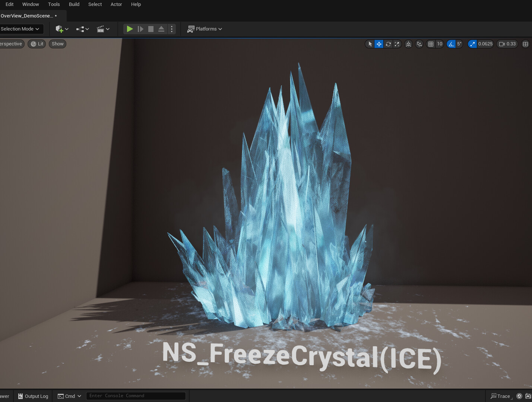Toggle surface snapping icon
The width and height of the screenshot is (532, 402).
(419, 44)
